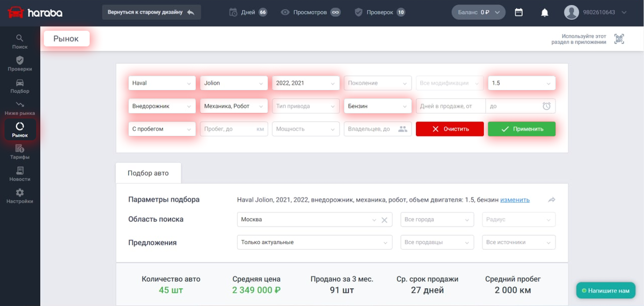Screen dimensions: 644x306
Task: Focus the Пробег, до field
Action: click(x=234, y=129)
